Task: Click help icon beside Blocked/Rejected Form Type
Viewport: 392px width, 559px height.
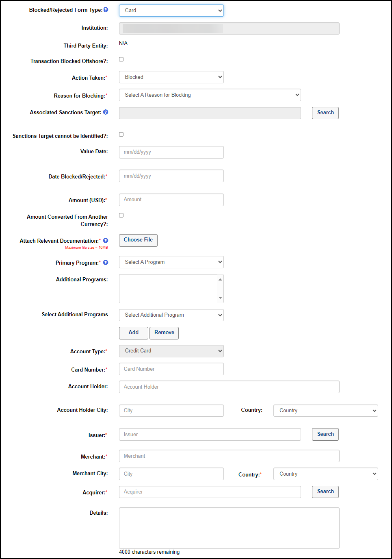Action: [x=106, y=10]
